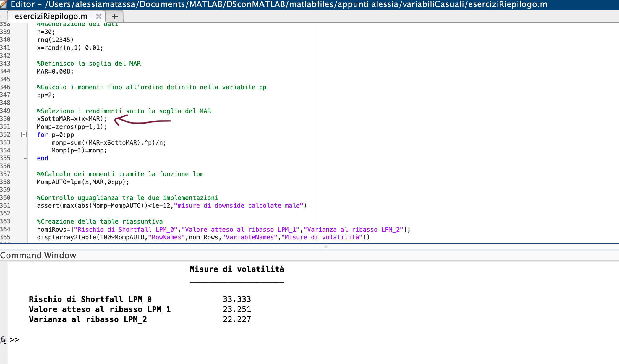Screen dimensions: 619x364
Task: Place cursor on pp=2 line
Action: [46, 95]
